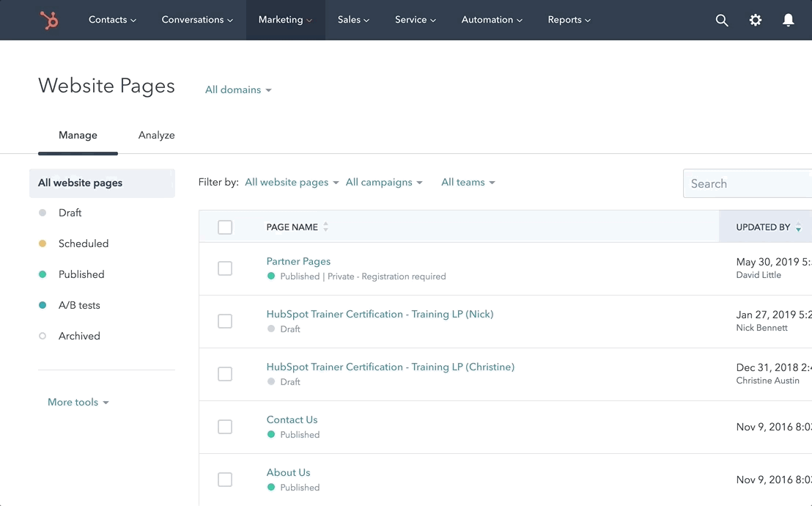Click the Christine Austin updater name
This screenshot has width=812, height=506.
[x=767, y=381]
